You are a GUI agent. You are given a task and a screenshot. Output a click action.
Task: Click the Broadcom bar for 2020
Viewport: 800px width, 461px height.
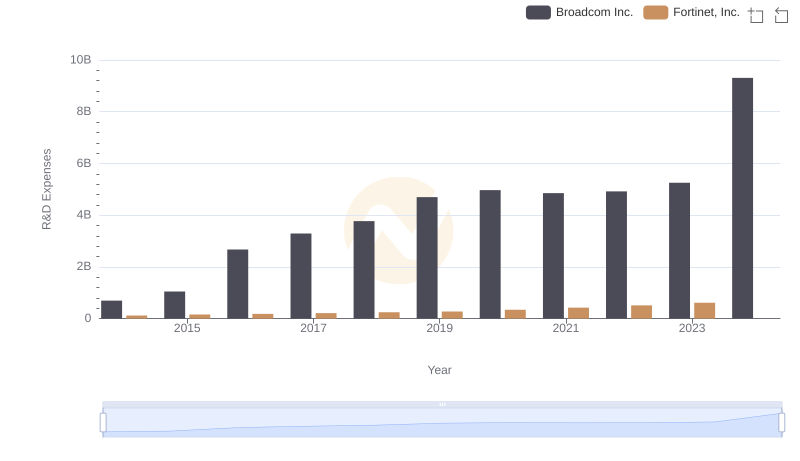[x=490, y=254]
